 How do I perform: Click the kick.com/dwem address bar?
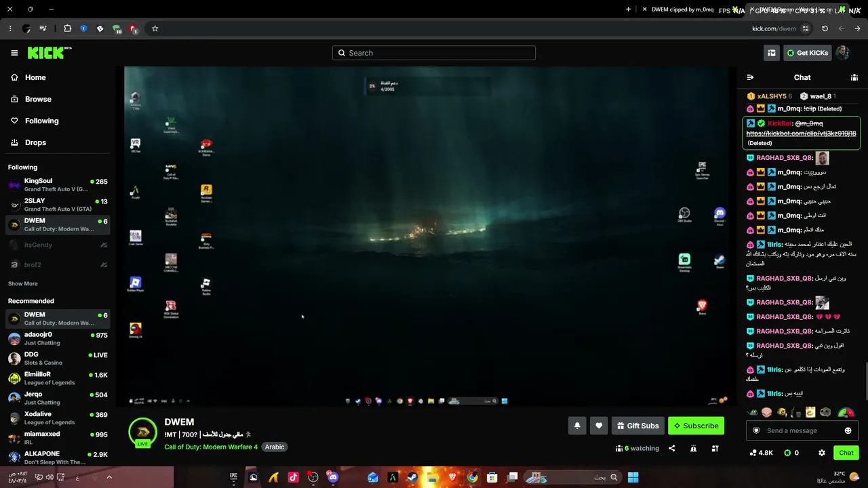774,28
